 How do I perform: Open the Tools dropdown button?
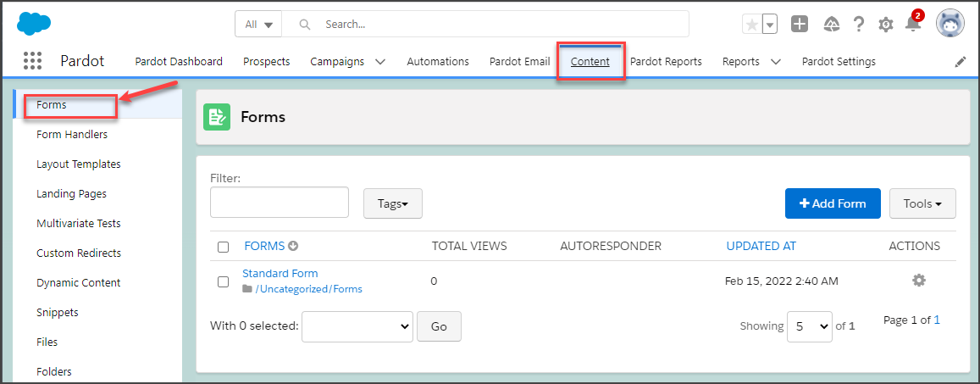point(922,203)
